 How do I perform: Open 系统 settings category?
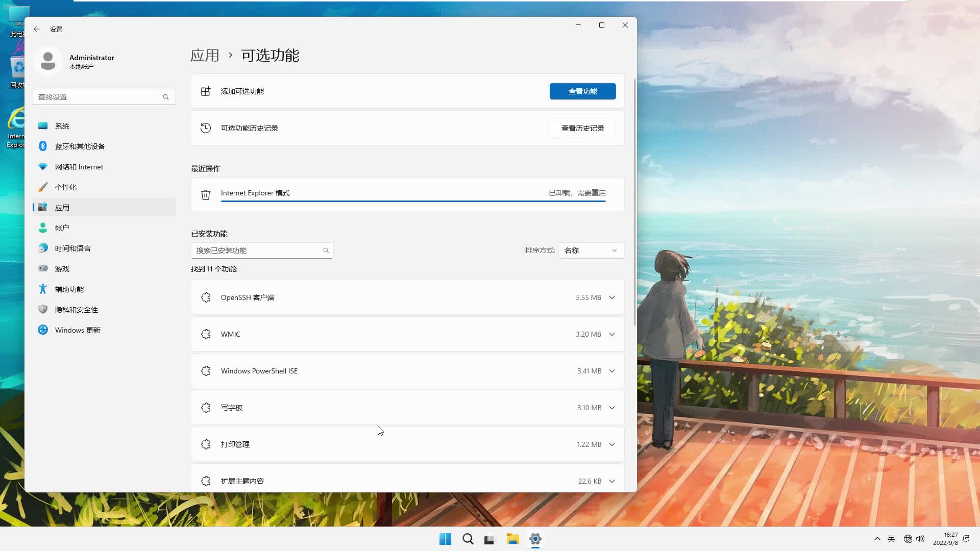[x=104, y=126]
